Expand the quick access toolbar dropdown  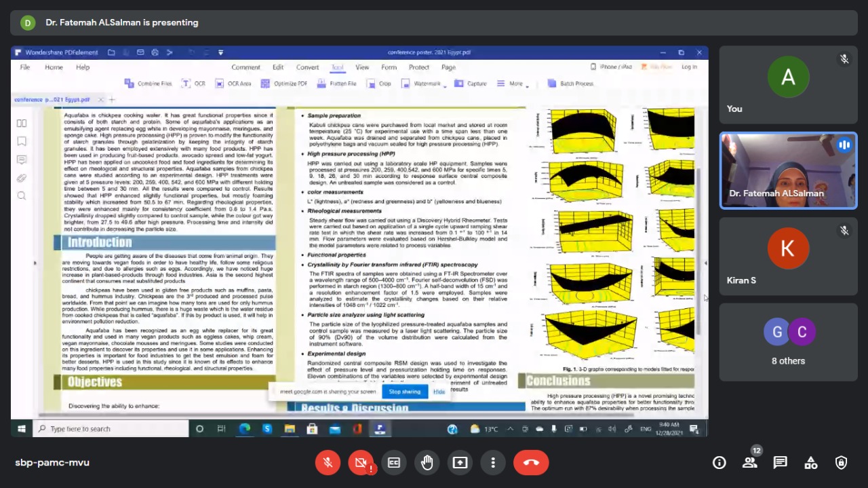click(x=221, y=52)
